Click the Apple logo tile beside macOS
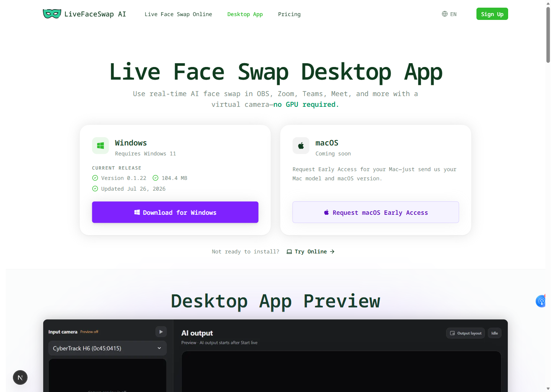Screen dimensions: 551x392 point(301,145)
